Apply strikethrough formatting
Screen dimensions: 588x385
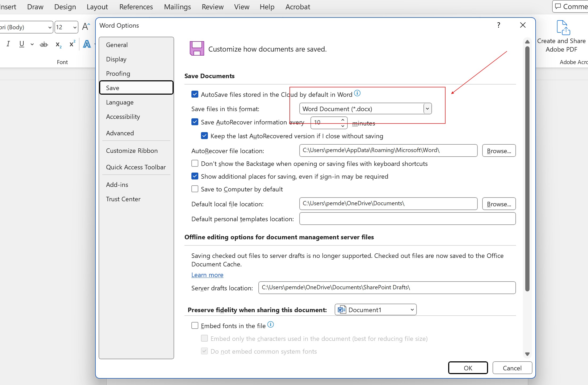pos(43,44)
